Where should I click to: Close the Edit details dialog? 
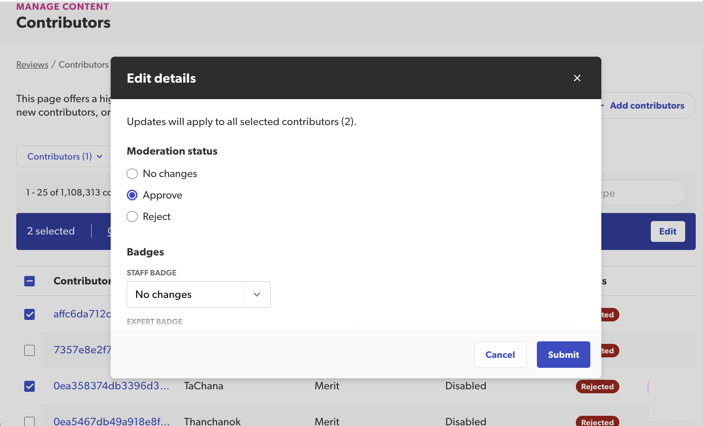577,78
